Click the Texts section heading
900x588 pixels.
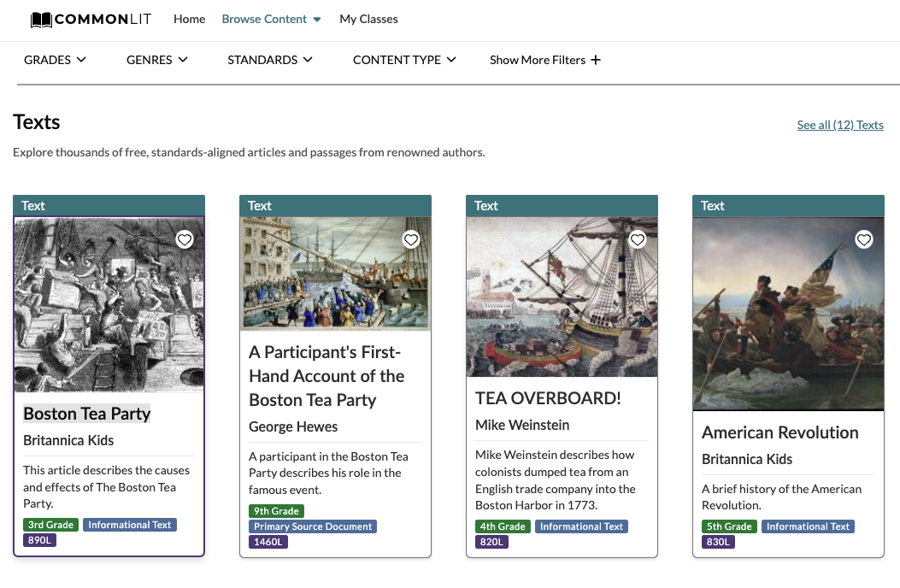pyautogui.click(x=36, y=121)
